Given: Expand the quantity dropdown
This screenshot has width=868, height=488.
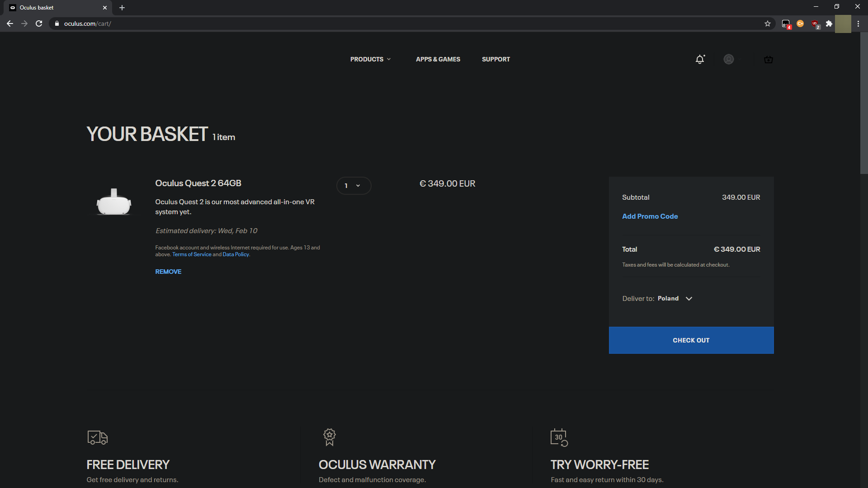Looking at the screenshot, I should (354, 186).
